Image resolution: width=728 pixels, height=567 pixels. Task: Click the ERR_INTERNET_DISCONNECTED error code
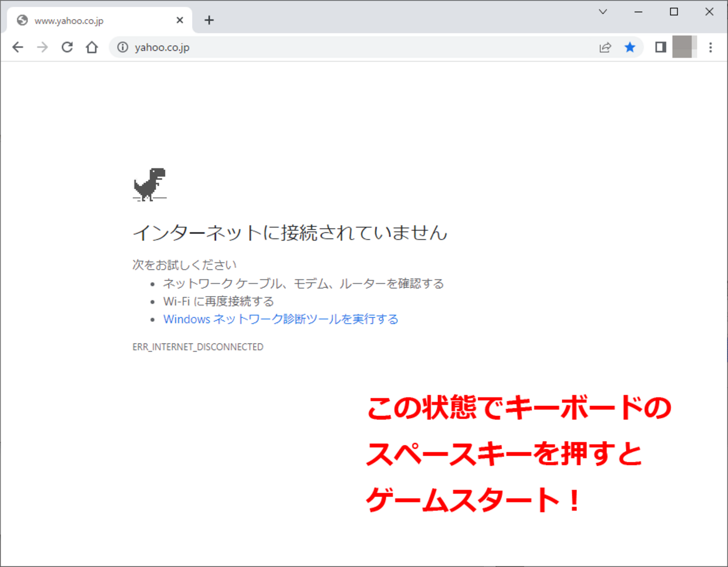click(x=198, y=347)
